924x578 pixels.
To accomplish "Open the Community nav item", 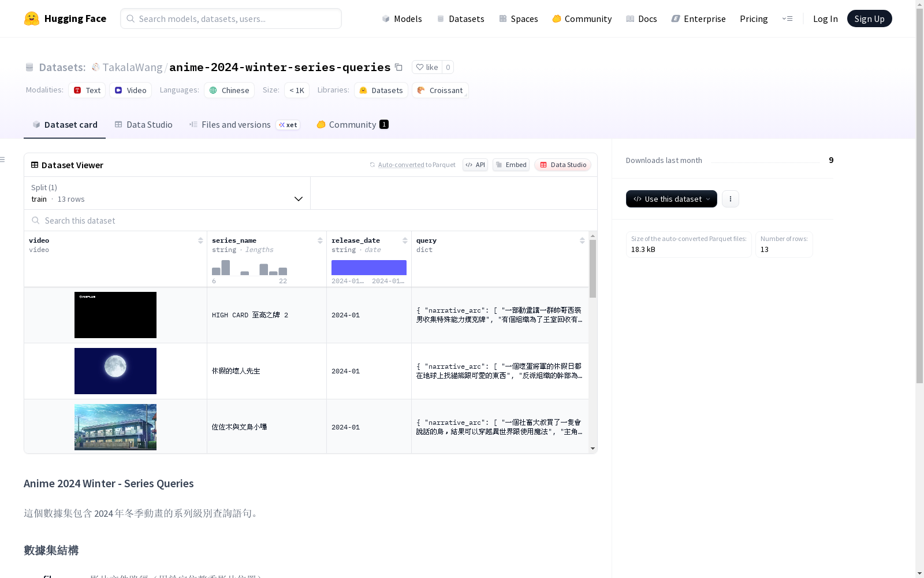I will [582, 18].
